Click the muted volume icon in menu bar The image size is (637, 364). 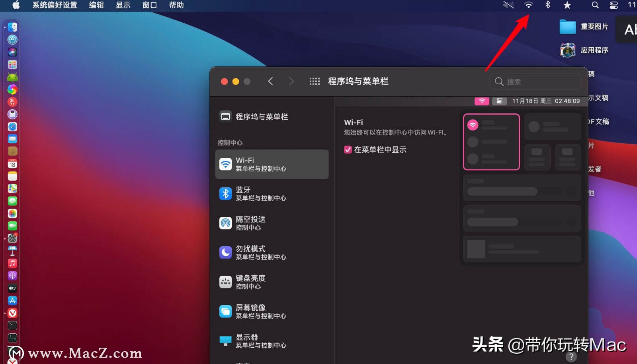[x=508, y=5]
